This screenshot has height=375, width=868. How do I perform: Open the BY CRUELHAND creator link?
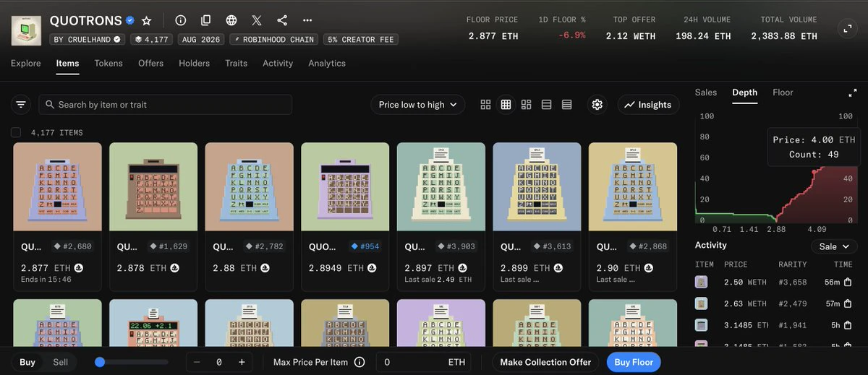[88, 39]
